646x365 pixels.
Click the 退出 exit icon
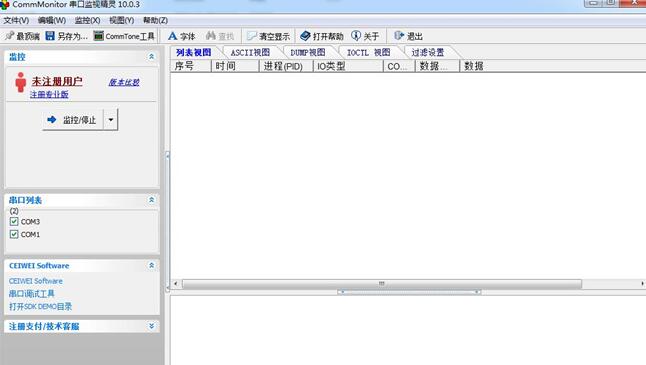pyautogui.click(x=399, y=36)
